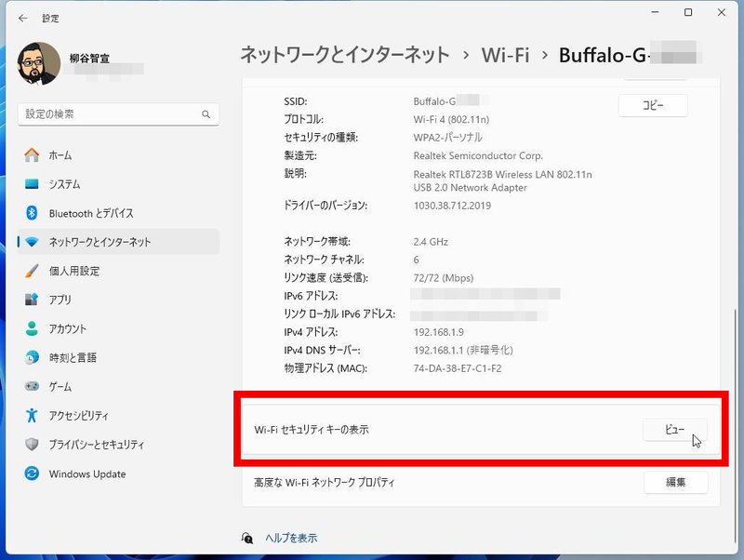This screenshot has height=560, width=744.
Task: Select Bluetooth とデバイス menu label
Action: click(91, 214)
